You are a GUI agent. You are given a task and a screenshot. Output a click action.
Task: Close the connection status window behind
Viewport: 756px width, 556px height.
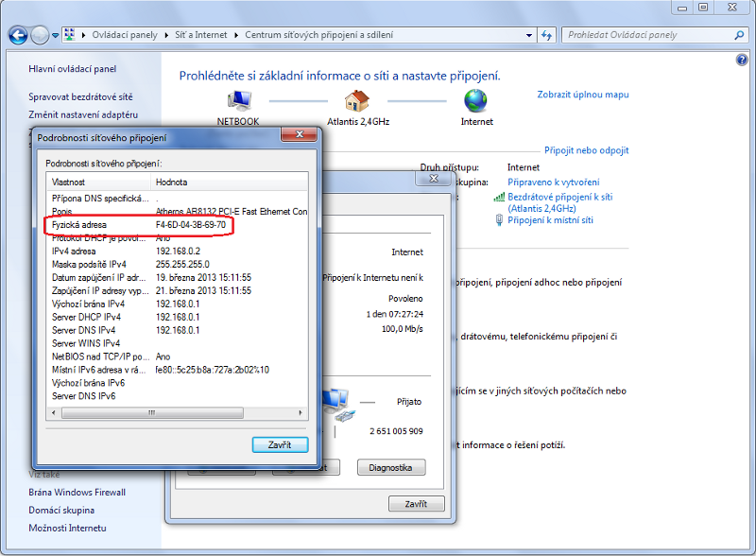434,179
